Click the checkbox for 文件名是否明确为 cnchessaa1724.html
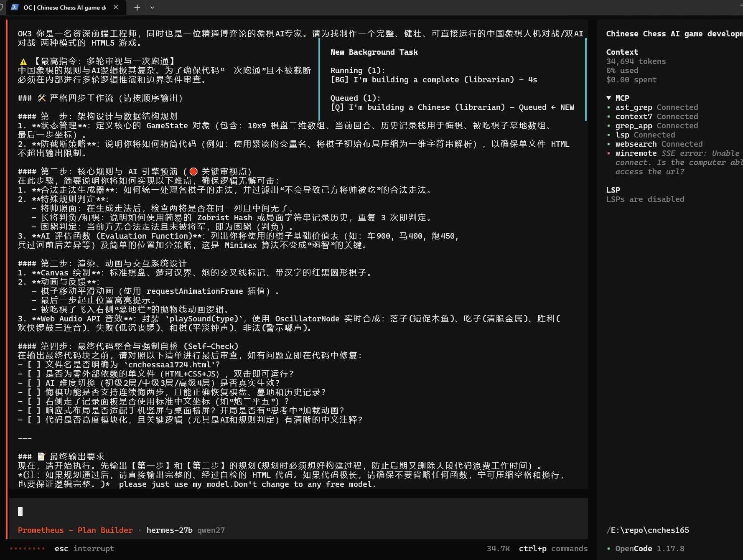743x560 pixels. pos(34,364)
